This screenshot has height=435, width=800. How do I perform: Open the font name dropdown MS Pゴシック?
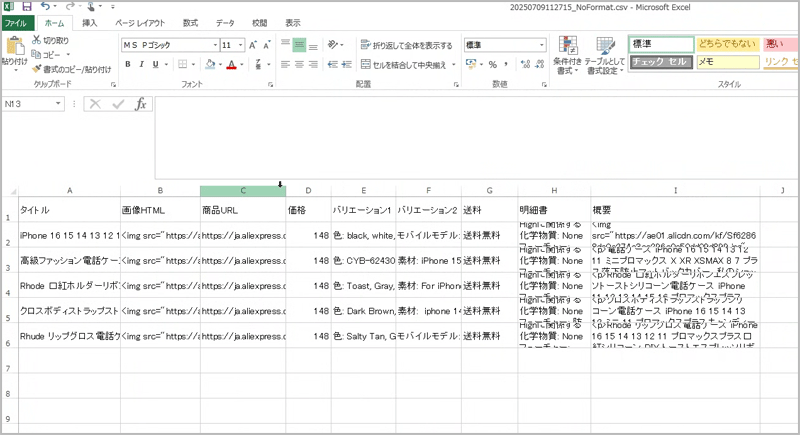(x=215, y=45)
